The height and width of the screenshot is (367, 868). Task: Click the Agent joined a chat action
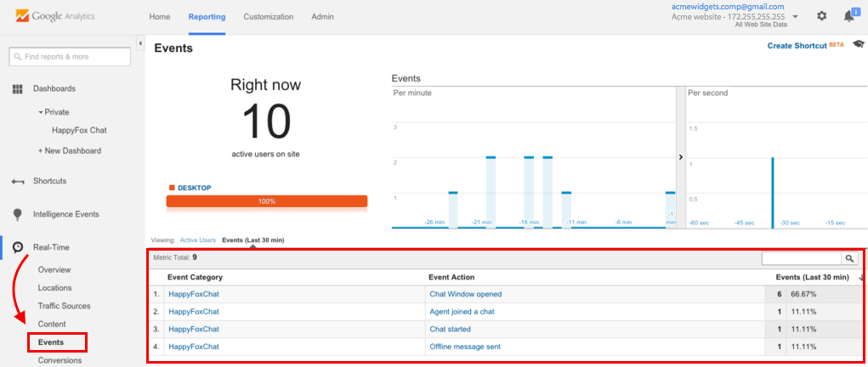462,312
